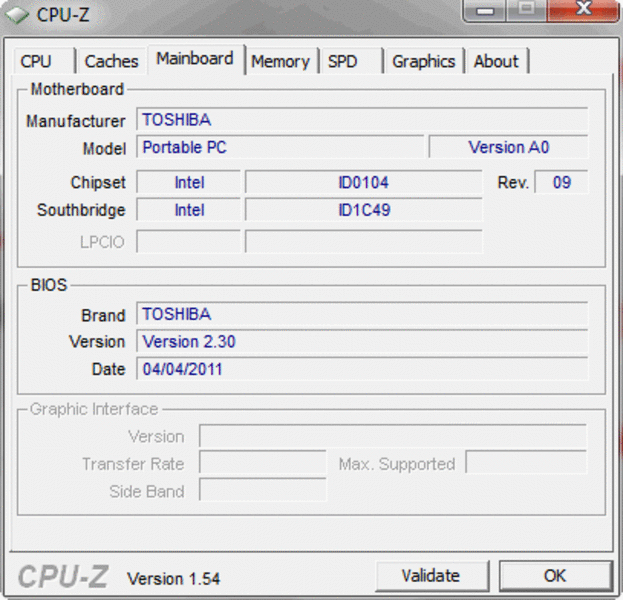Click the Manufacturer label
The image size is (623, 600).
[76, 121]
